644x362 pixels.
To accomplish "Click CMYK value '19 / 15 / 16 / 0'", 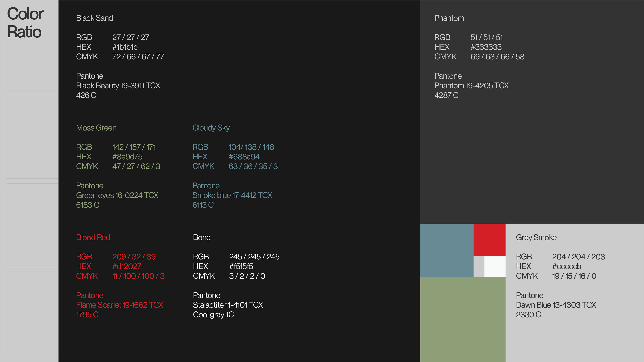I will pyautogui.click(x=574, y=276).
